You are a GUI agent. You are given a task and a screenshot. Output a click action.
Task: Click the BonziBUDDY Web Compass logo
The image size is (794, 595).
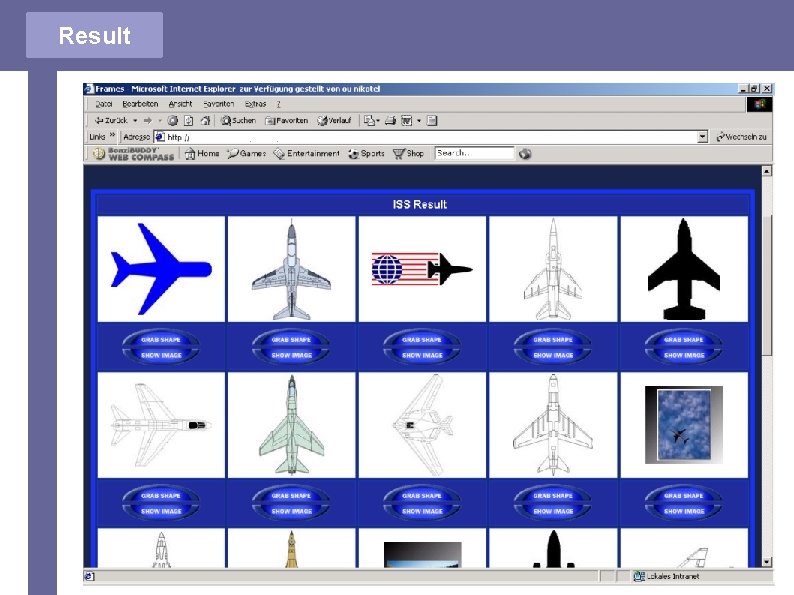(x=133, y=154)
